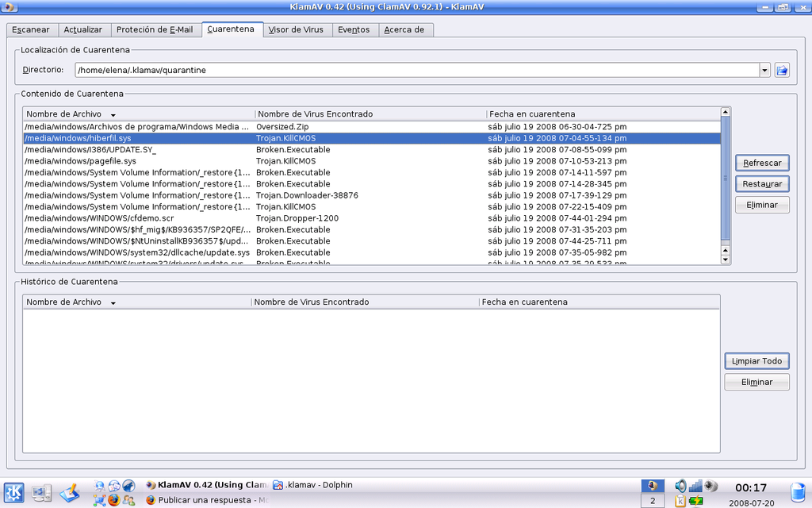This screenshot has height=508, width=812.
Task: Click the Trojan.Dropper-1200 virus name cell
Action: click(x=297, y=218)
